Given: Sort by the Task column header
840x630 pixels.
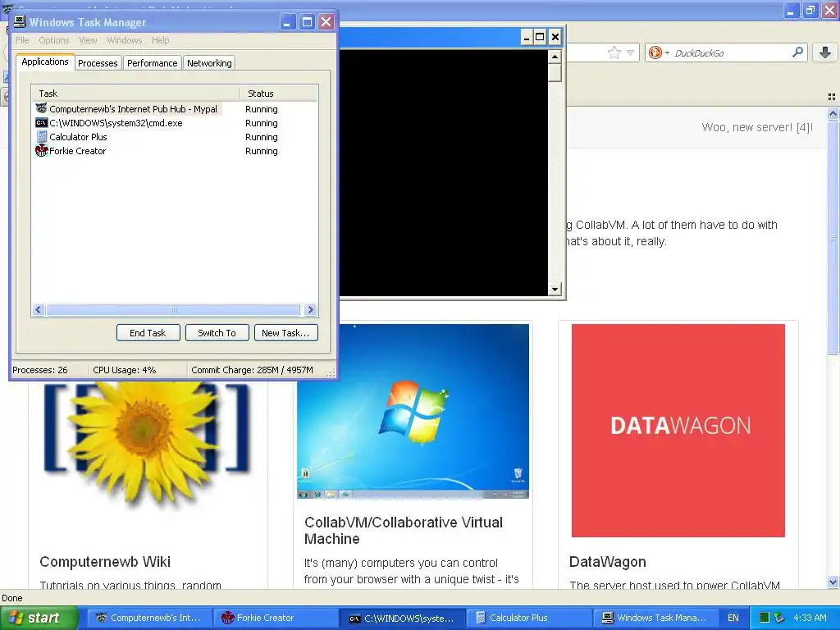Looking at the screenshot, I should click(135, 94).
